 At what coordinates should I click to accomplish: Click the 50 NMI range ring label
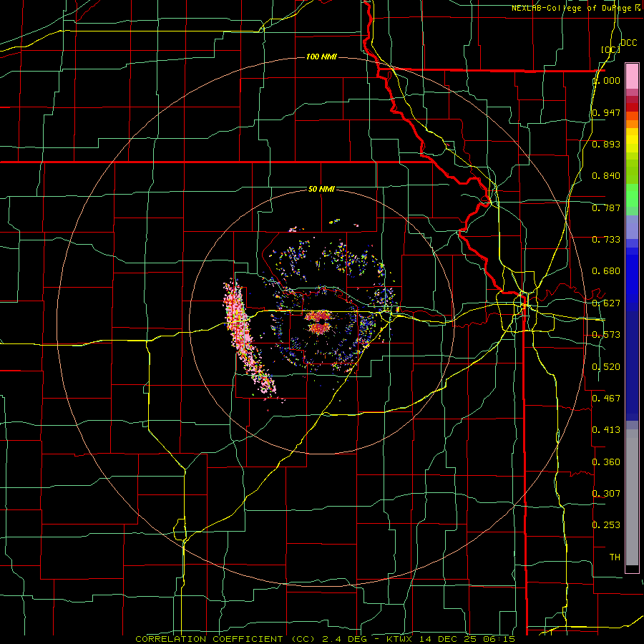coord(321,190)
